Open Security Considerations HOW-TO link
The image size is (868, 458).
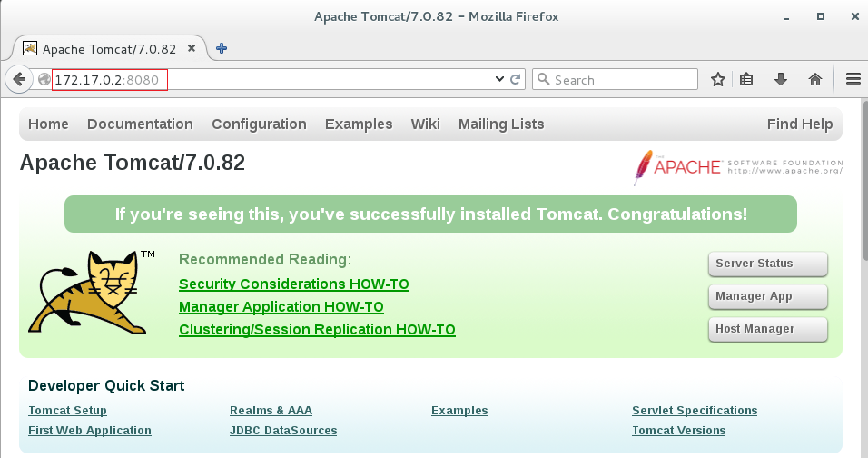pyautogui.click(x=294, y=284)
